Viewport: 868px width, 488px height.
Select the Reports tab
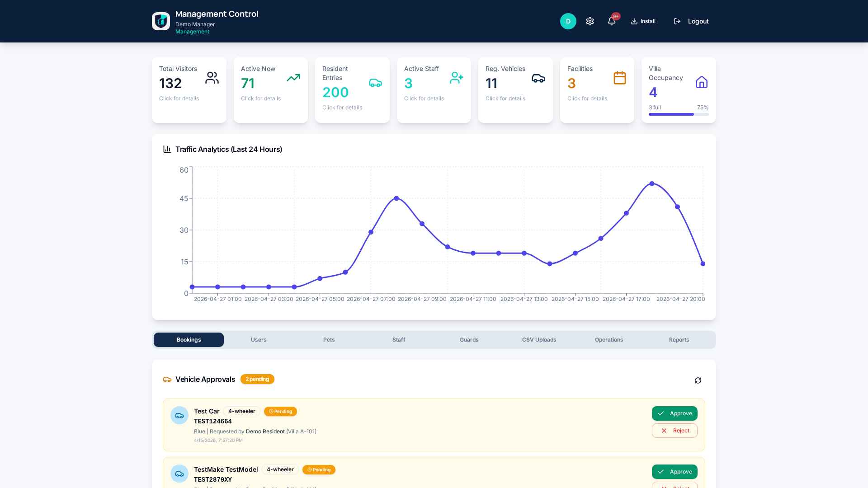679,340
